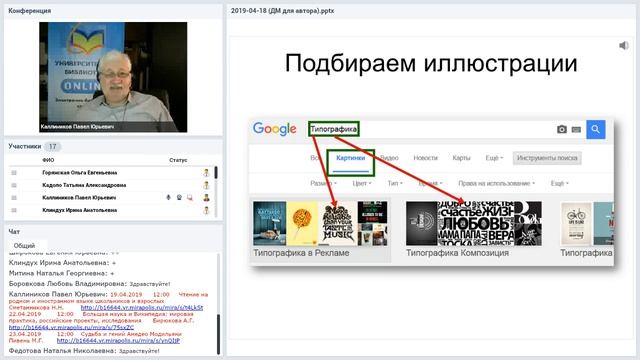Screen dimensions: 640x360
Task: Open the Размер filter dropdown
Action: click(323, 183)
